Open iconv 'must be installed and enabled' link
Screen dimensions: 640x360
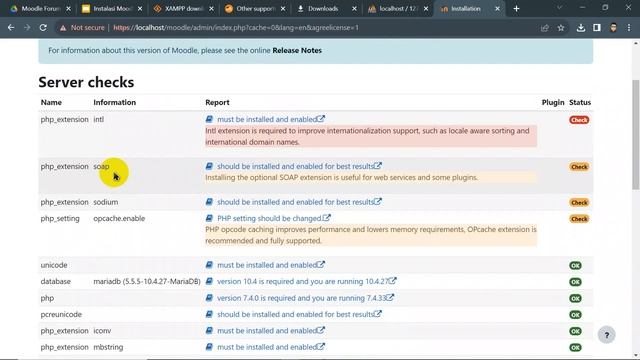[271, 331]
